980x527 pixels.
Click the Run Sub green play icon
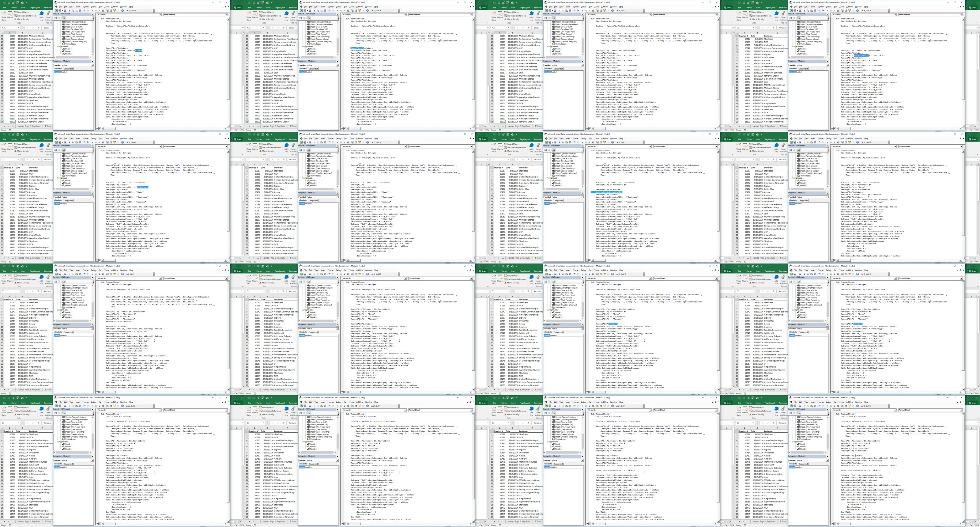(x=92, y=11)
